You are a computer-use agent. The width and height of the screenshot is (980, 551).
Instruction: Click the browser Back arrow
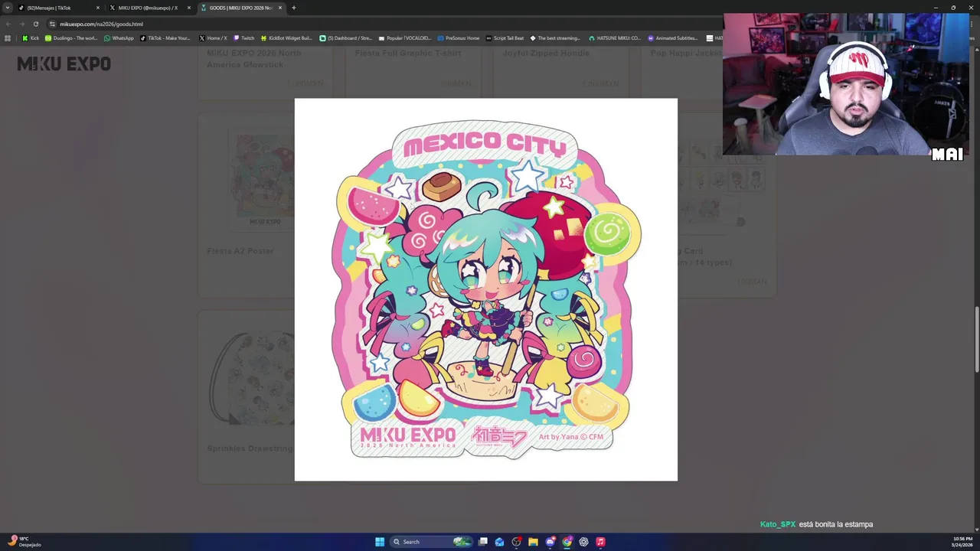click(8, 24)
